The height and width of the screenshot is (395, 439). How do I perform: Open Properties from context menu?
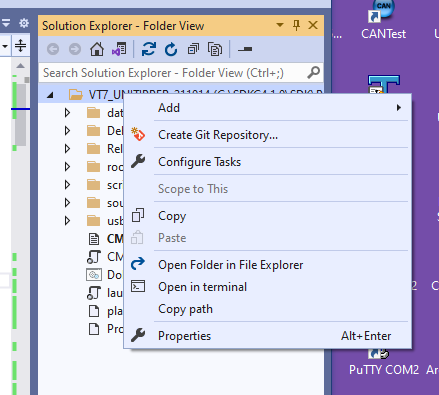coord(268,336)
